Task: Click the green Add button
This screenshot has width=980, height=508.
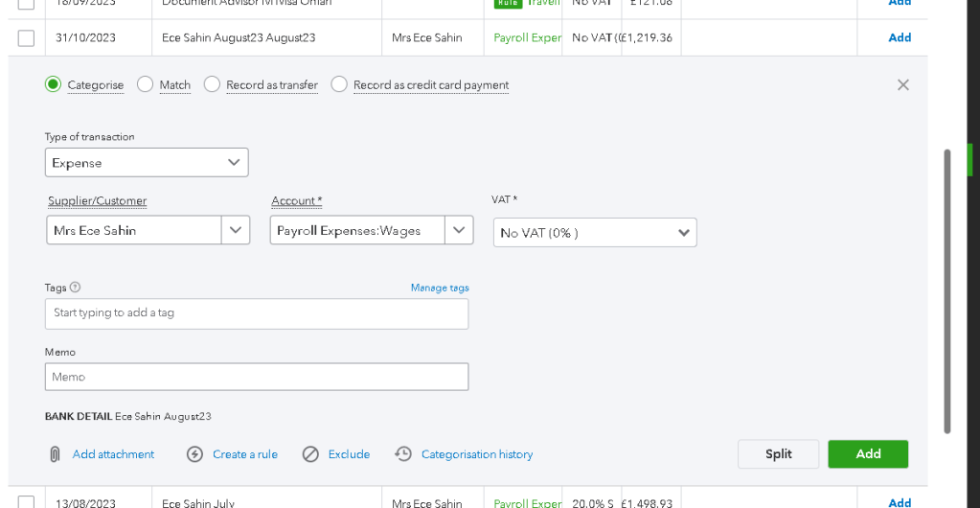Action: [868, 454]
